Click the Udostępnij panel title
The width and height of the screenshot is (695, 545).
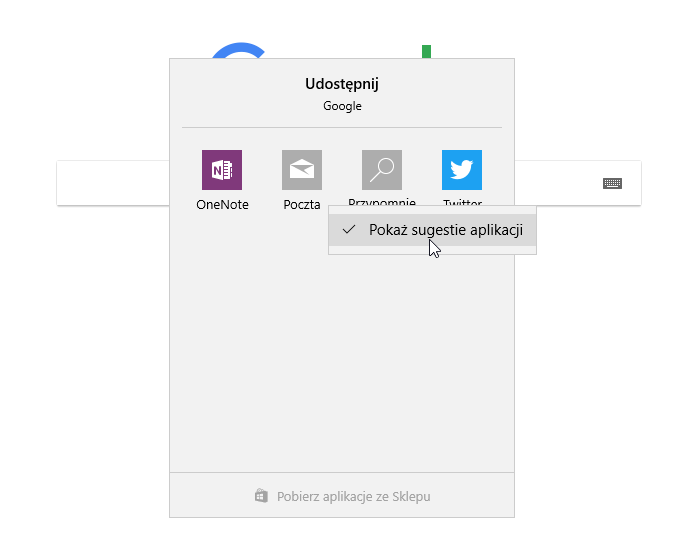click(342, 84)
